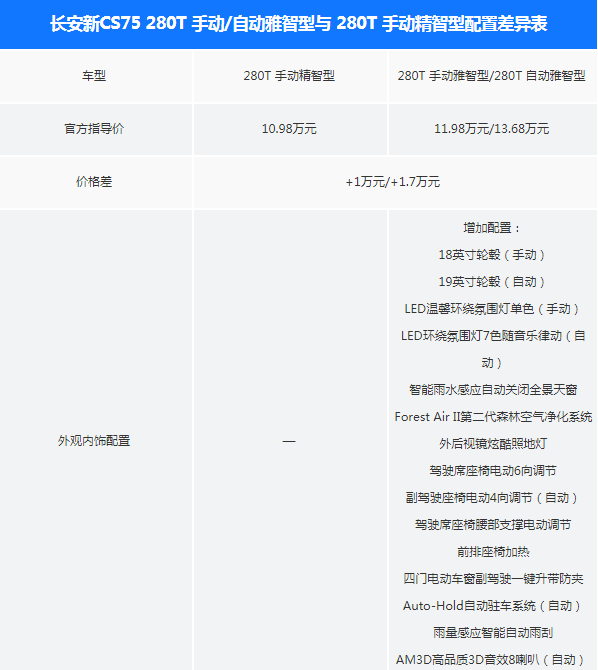Click 驾驶席座椅电动6向调节 line
Viewport: 598px width, 670px height.
[493, 470]
